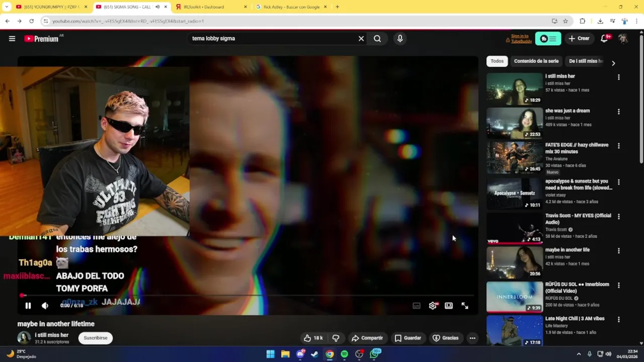Screen dimensions: 644x362
Task: Bookmark this page with star icon
Action: click(x=566, y=21)
